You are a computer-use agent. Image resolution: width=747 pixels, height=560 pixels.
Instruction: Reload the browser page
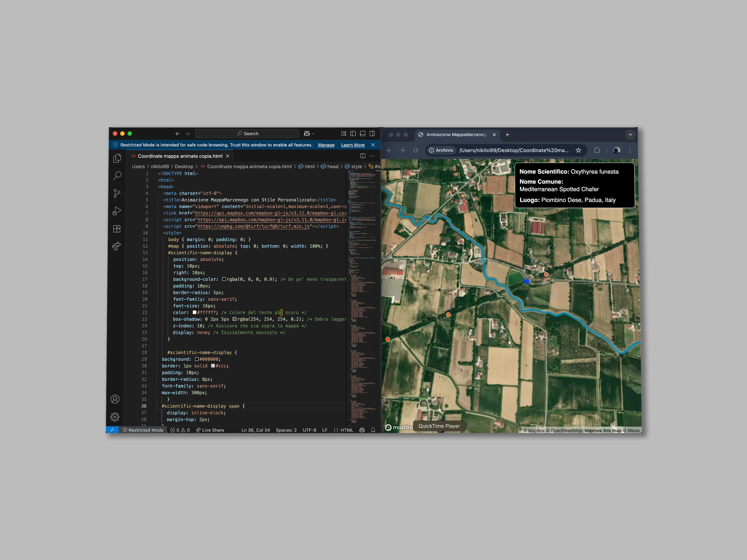point(416,150)
